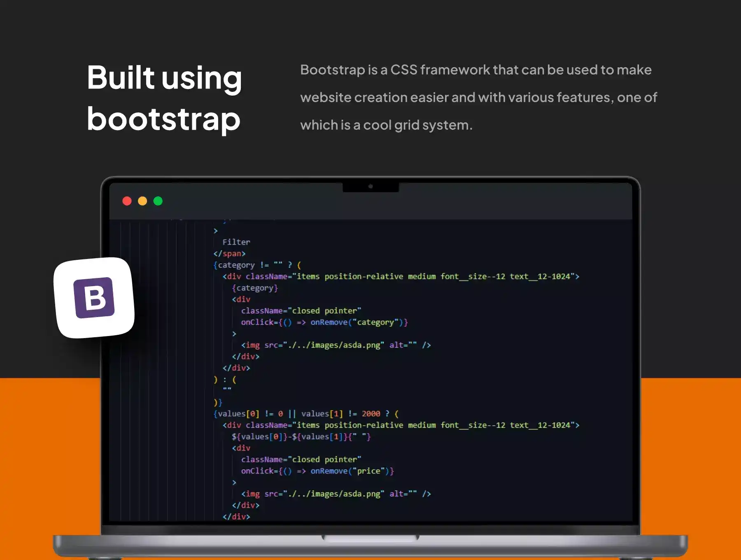
Task: Place cursor on the category ternary condition line
Action: (x=257, y=265)
